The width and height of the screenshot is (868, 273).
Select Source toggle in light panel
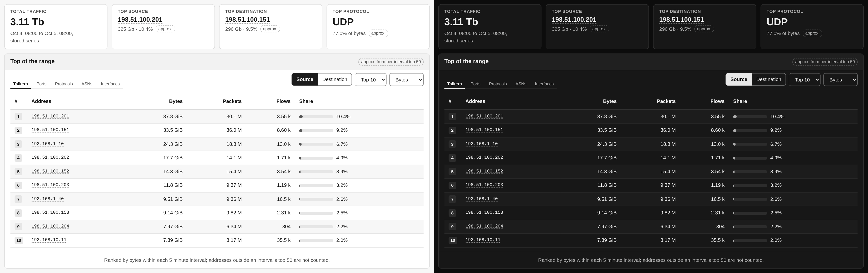coord(305,79)
